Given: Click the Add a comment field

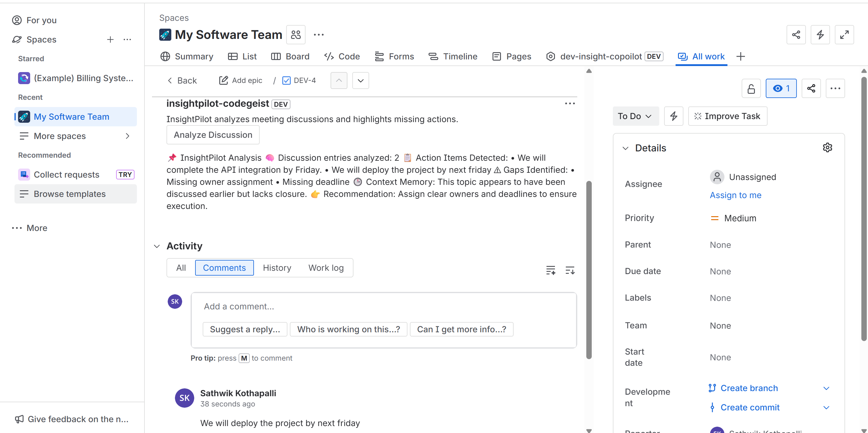Looking at the screenshot, I should [x=383, y=306].
